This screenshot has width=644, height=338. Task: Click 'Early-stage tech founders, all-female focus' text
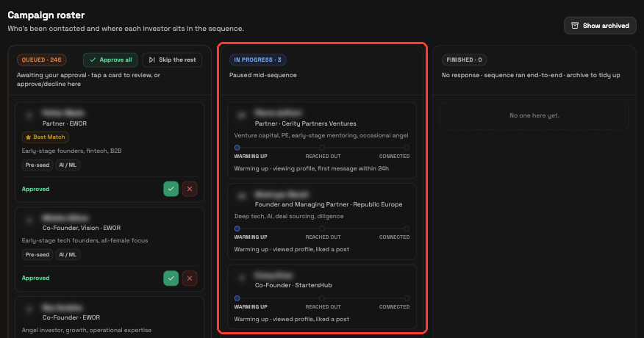85,240
